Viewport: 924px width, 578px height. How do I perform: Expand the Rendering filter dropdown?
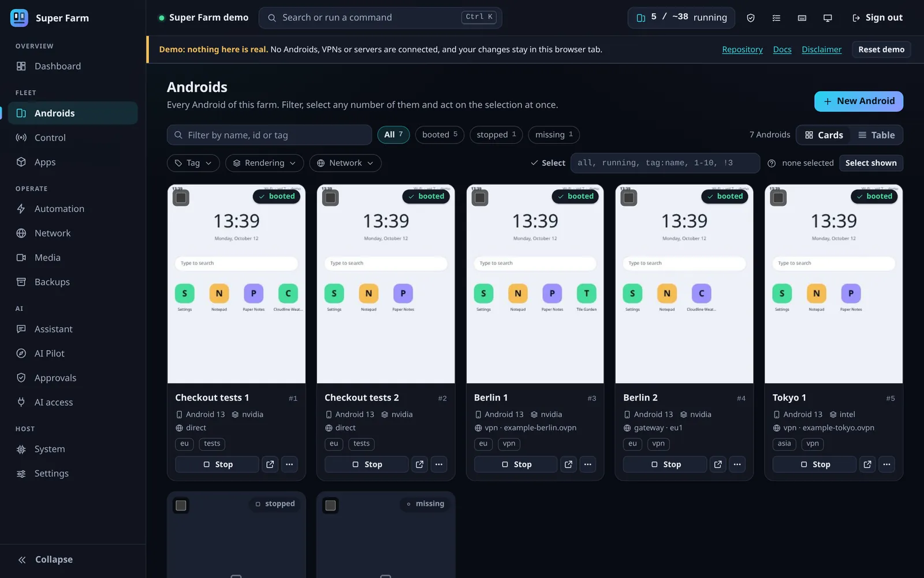[264, 163]
